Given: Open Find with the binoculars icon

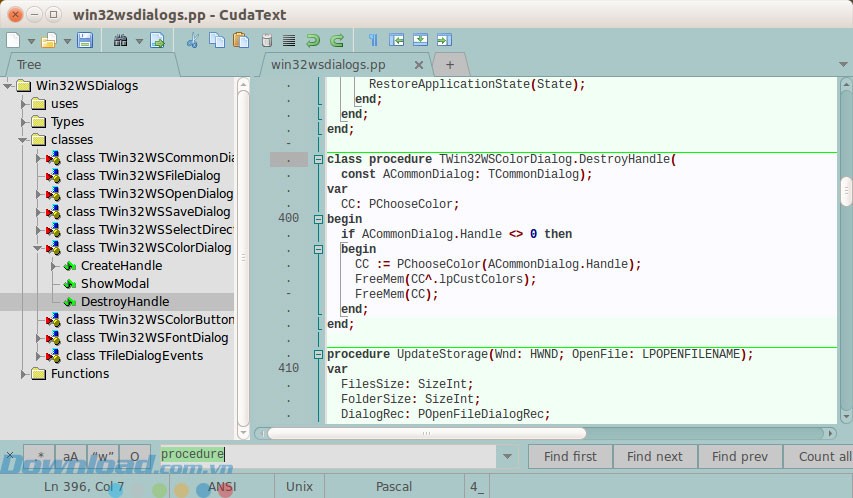Looking at the screenshot, I should point(121,41).
